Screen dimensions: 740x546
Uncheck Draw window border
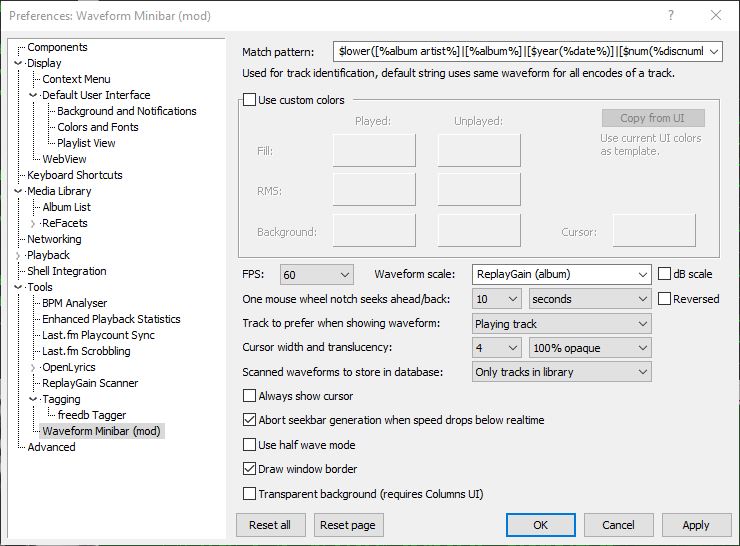pos(250,469)
